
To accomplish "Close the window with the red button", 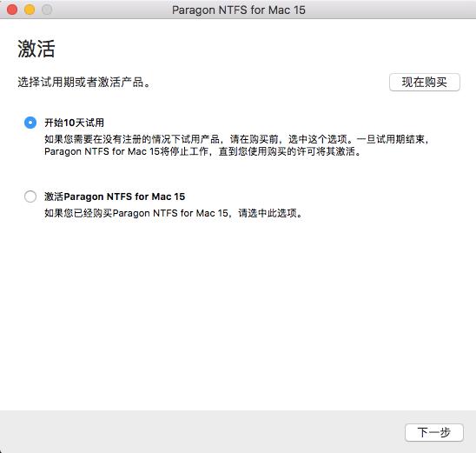I will pos(12,10).
